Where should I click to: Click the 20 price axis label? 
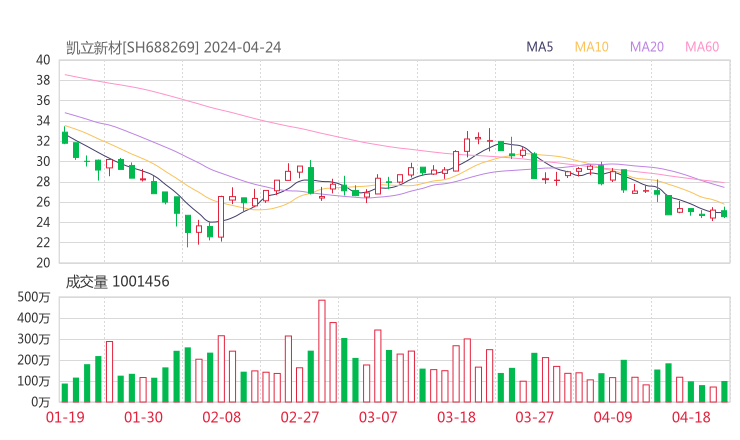click(43, 263)
